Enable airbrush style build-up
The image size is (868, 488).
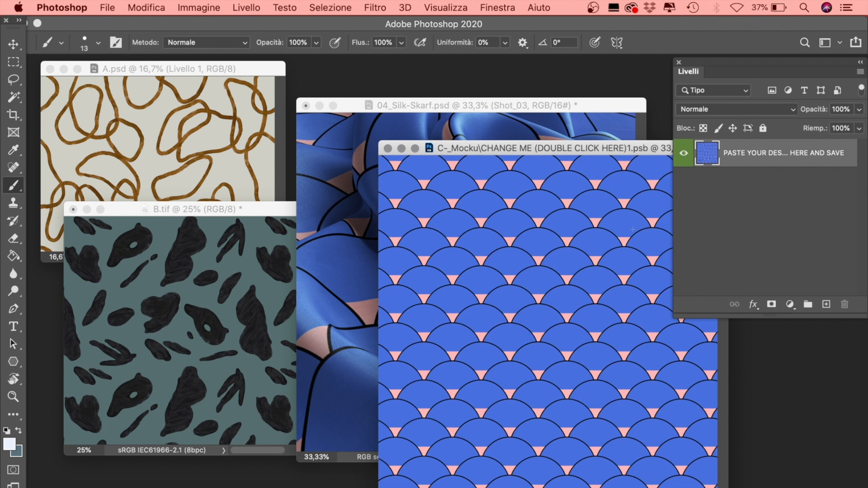coord(420,42)
